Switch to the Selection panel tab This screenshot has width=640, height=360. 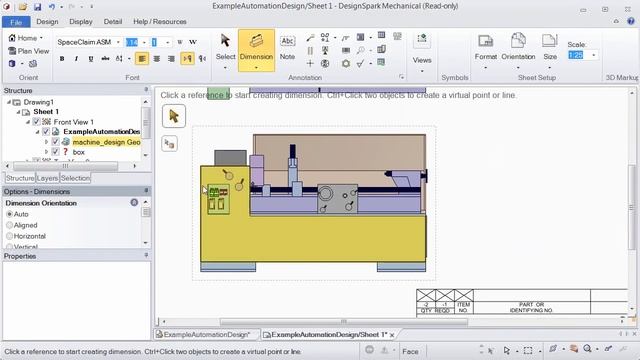pyautogui.click(x=75, y=178)
